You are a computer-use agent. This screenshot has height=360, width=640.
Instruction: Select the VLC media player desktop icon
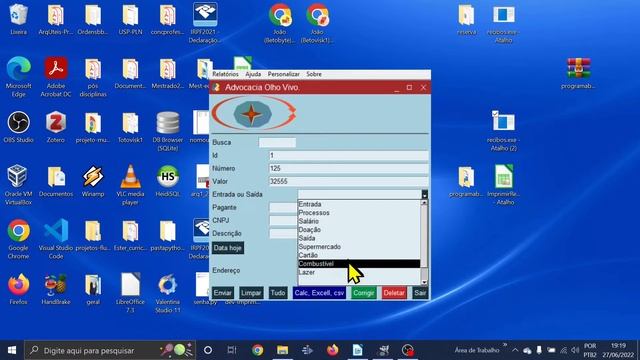pyautogui.click(x=130, y=184)
